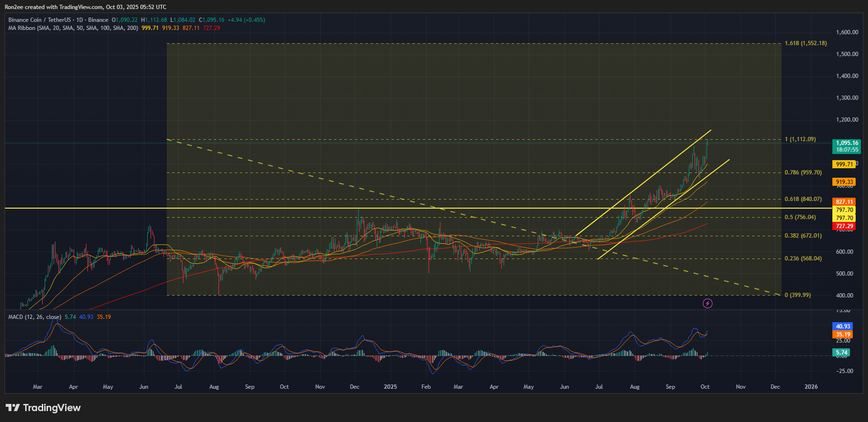Select the 0.618 (840.07) Fibonacci level label

(x=803, y=199)
